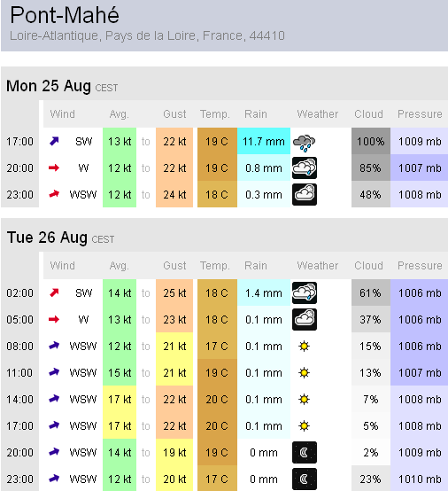Click the sunny icon at Tuesday 17:00
448x491 pixels.
click(304, 426)
